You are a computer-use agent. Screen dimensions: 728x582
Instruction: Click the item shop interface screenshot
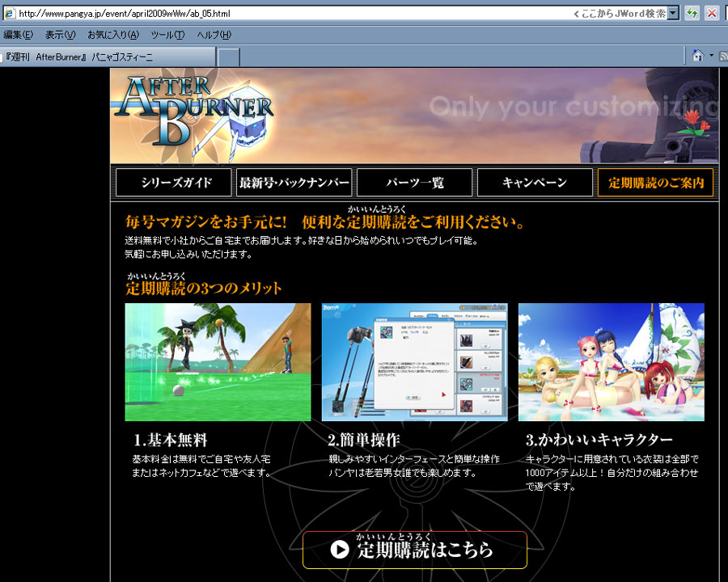[x=415, y=362]
